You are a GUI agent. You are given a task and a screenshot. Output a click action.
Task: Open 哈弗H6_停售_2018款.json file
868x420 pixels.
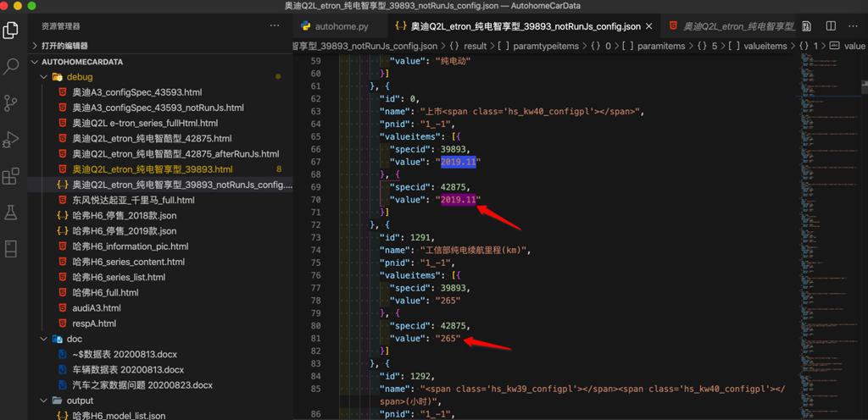(x=125, y=216)
